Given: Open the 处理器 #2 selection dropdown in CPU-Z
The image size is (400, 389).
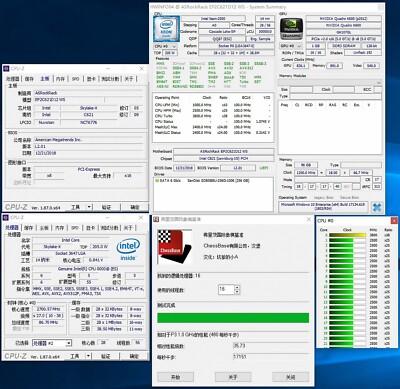Looking at the screenshot, I should 68,343.
